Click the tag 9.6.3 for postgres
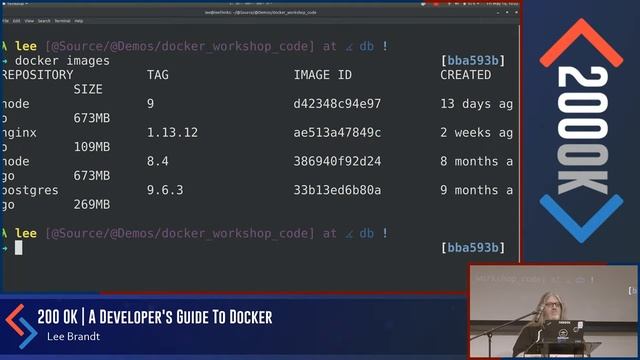This screenshot has height=360, width=640. 165,190
